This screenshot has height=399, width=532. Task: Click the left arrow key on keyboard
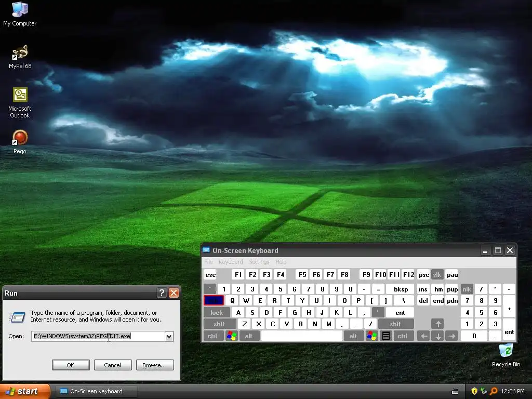424,336
